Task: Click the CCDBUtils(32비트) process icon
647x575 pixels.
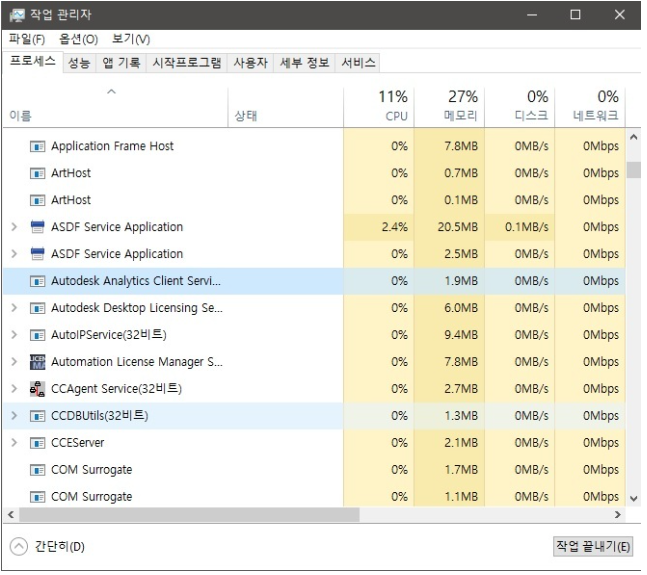Action: 38,417
